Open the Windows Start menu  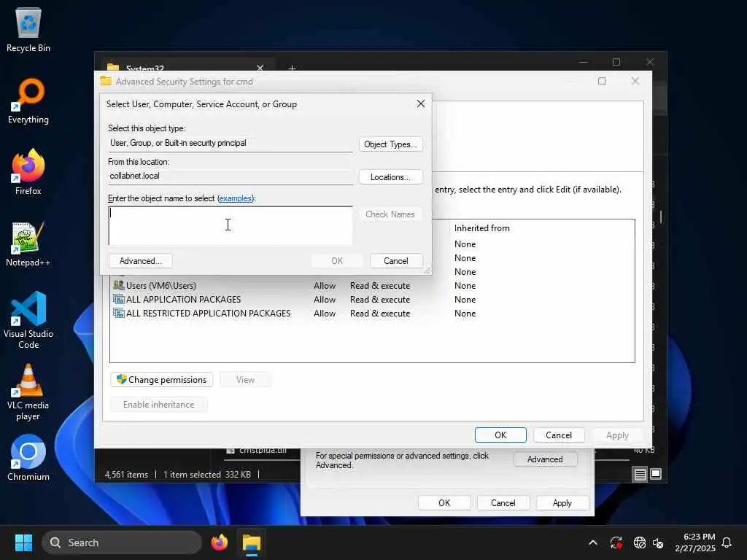pos(23,542)
